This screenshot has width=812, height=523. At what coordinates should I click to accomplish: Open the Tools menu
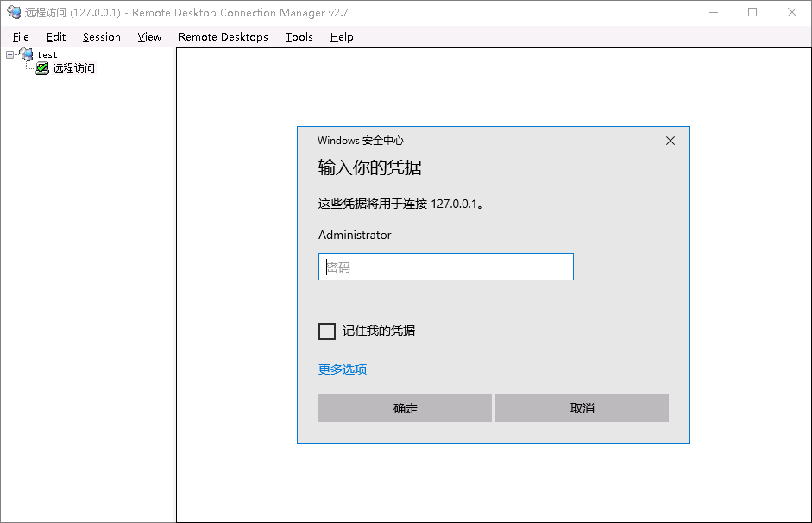click(x=299, y=37)
